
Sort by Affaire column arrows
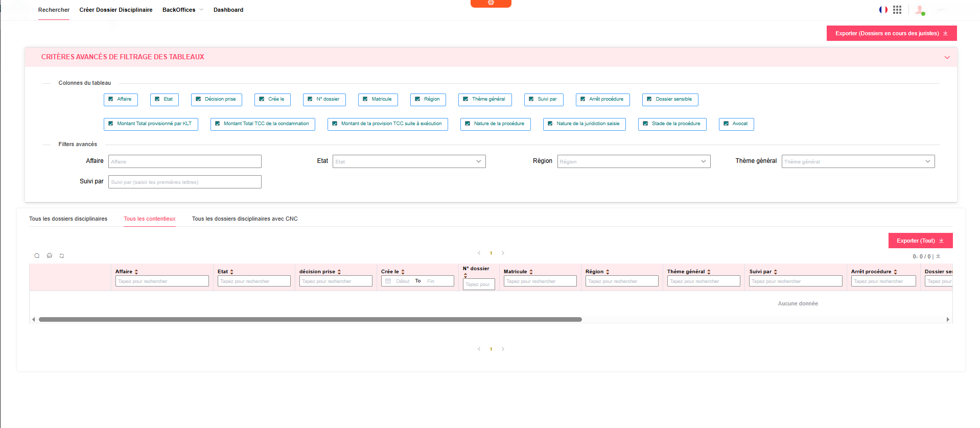pos(136,272)
